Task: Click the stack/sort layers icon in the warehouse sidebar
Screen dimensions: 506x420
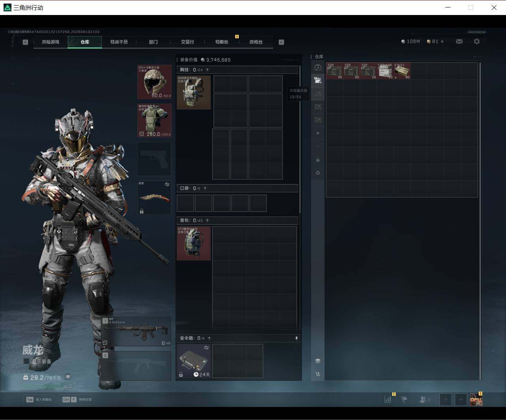Action: click(318, 361)
